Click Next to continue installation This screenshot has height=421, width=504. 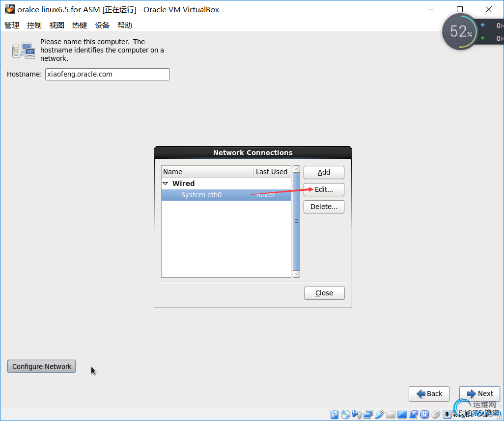(x=479, y=394)
